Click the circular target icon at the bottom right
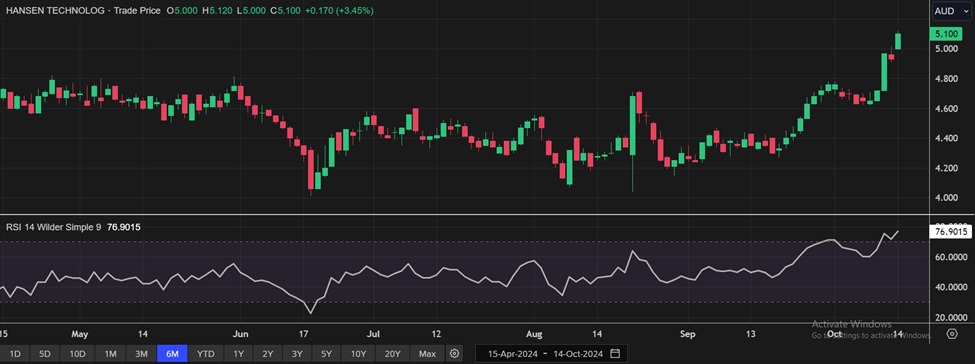Image resolution: width=975 pixels, height=364 pixels. click(x=951, y=334)
